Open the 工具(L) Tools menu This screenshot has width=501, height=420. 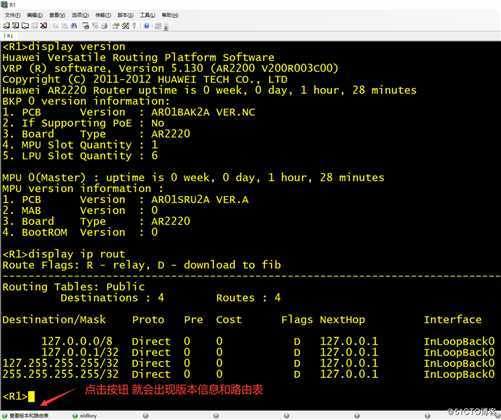tap(147, 15)
